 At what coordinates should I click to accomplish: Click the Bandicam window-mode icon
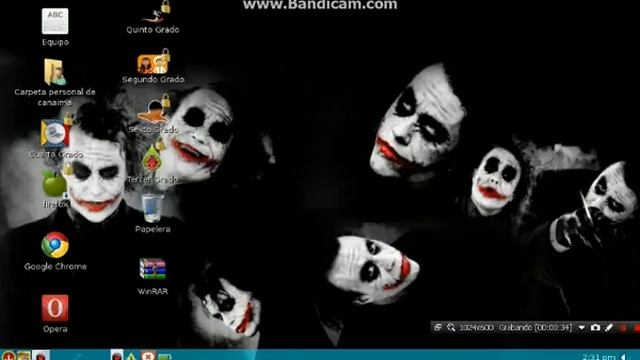coord(438,327)
